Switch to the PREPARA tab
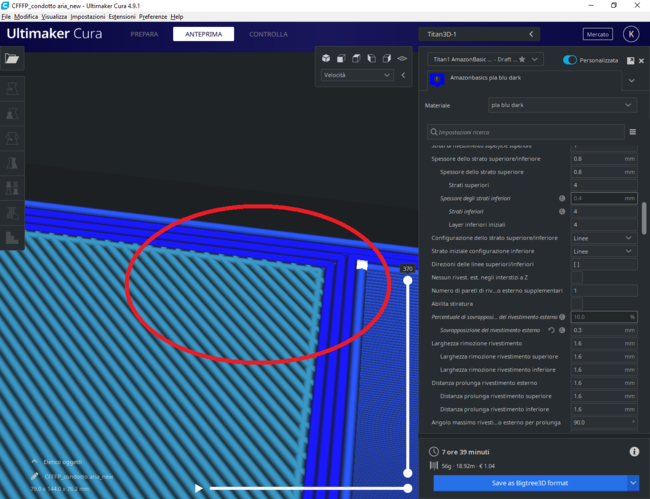The height and width of the screenshot is (499, 650). pyautogui.click(x=144, y=34)
